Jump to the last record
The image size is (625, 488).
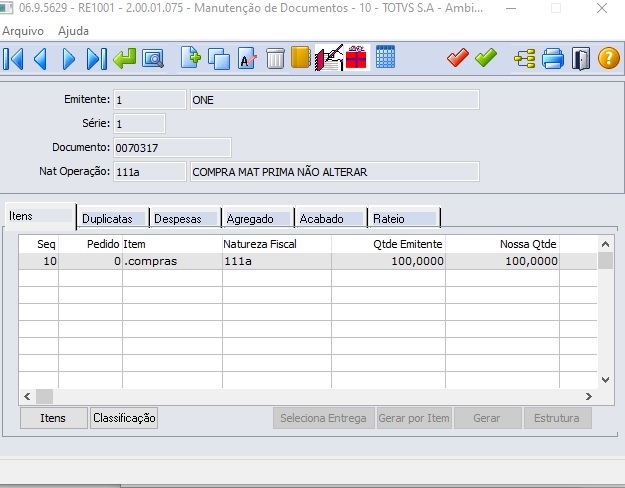(x=97, y=59)
